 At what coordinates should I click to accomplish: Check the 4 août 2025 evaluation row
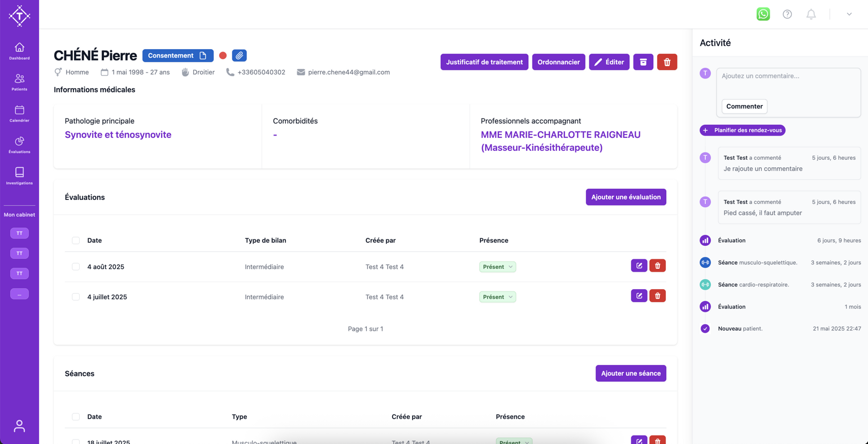[x=76, y=267]
